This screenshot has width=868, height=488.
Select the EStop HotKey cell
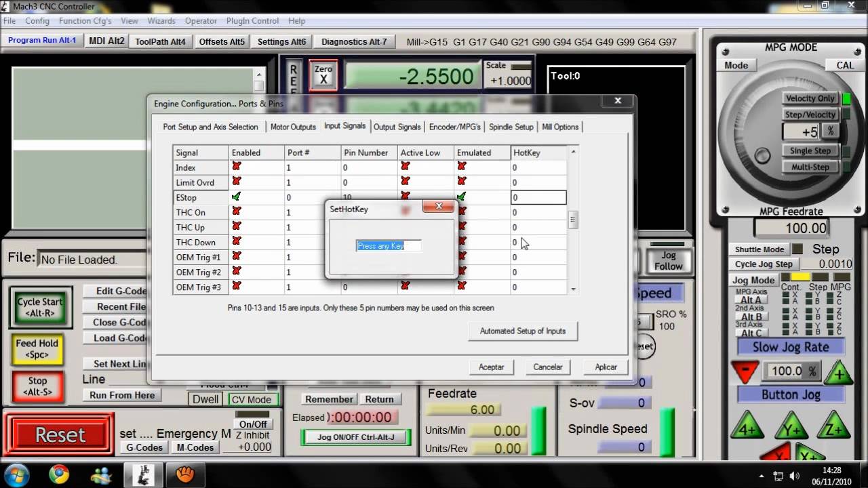(538, 197)
